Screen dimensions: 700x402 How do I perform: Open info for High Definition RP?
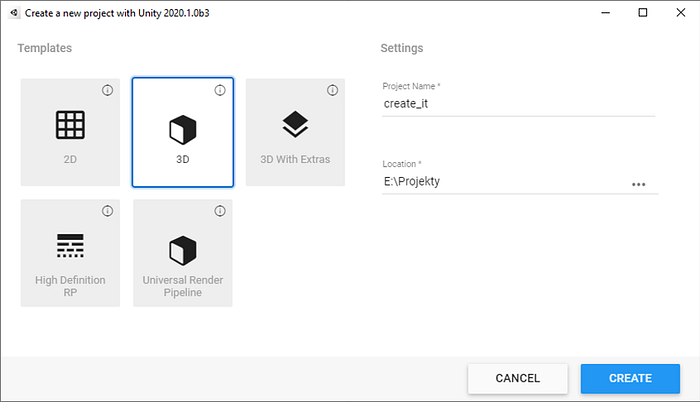(x=107, y=211)
